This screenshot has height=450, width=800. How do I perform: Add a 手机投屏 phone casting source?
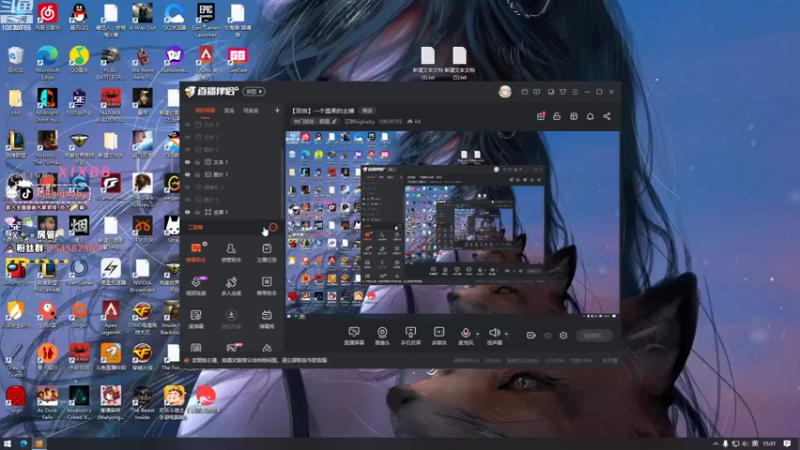click(x=410, y=336)
